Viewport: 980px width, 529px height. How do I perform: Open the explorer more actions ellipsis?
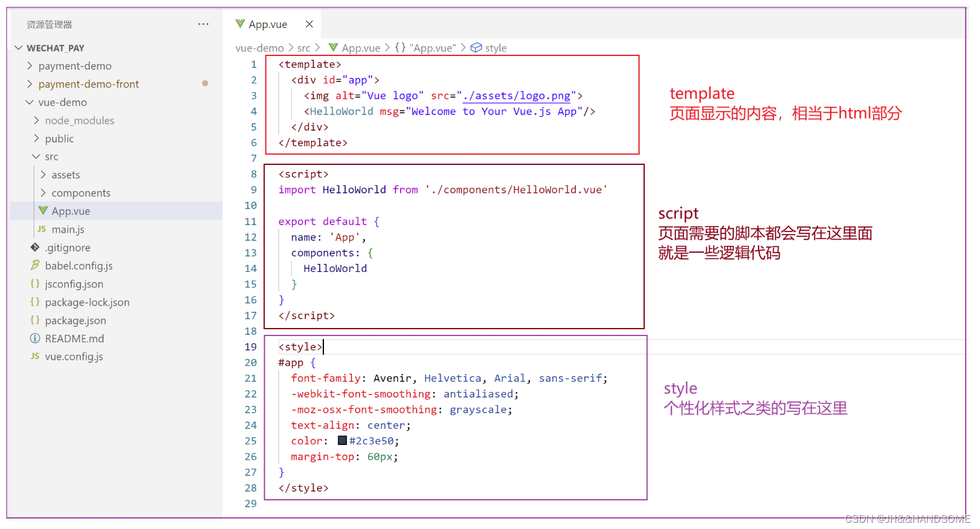click(x=203, y=24)
